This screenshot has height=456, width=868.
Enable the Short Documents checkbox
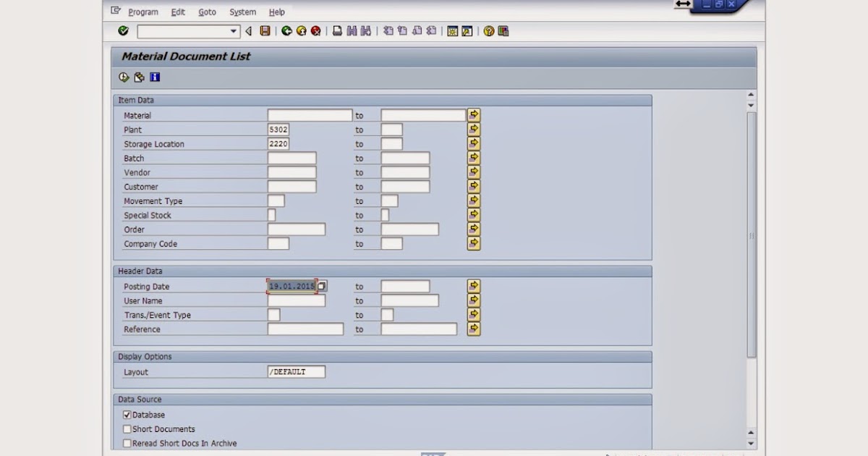tap(127, 428)
